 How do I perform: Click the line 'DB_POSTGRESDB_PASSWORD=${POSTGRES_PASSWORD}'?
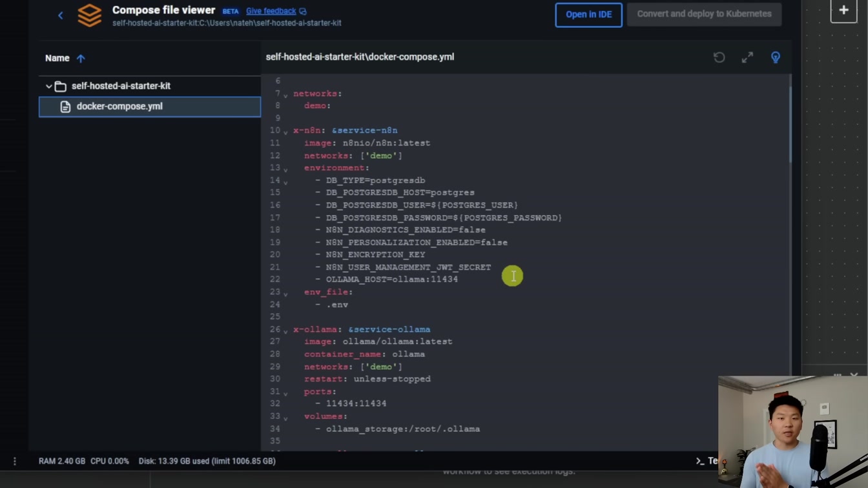444,218
